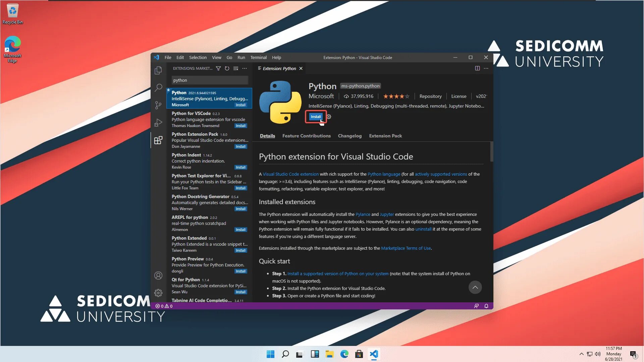The image size is (644, 362).
Task: Open Marketplace Terms of Use link
Action: tap(406, 248)
